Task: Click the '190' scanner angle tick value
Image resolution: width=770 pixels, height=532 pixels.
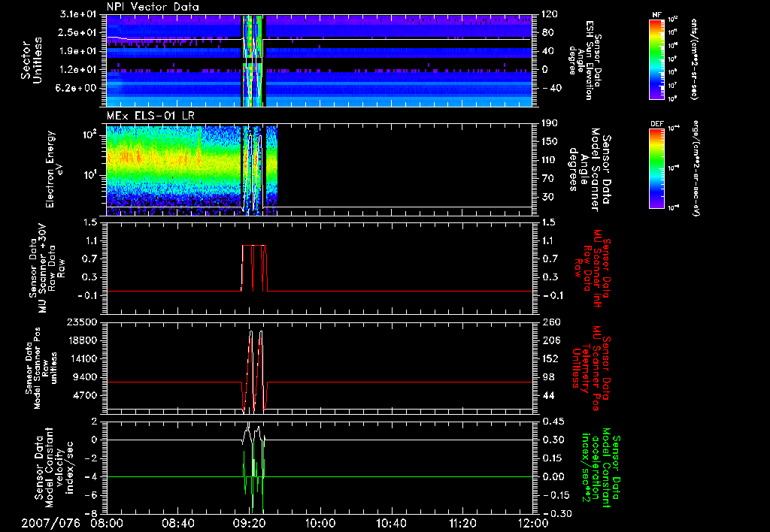Action: click(550, 123)
